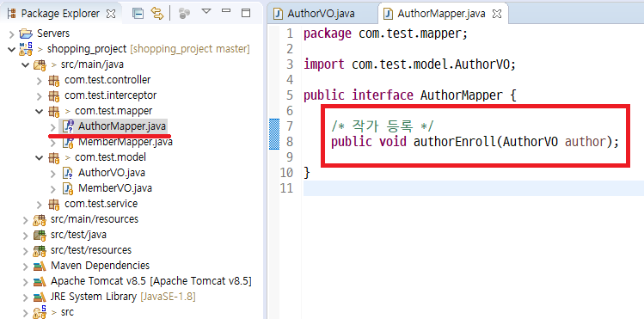Minimize the Package Explorer panel
The width and height of the screenshot is (644, 319).
pyautogui.click(x=226, y=10)
